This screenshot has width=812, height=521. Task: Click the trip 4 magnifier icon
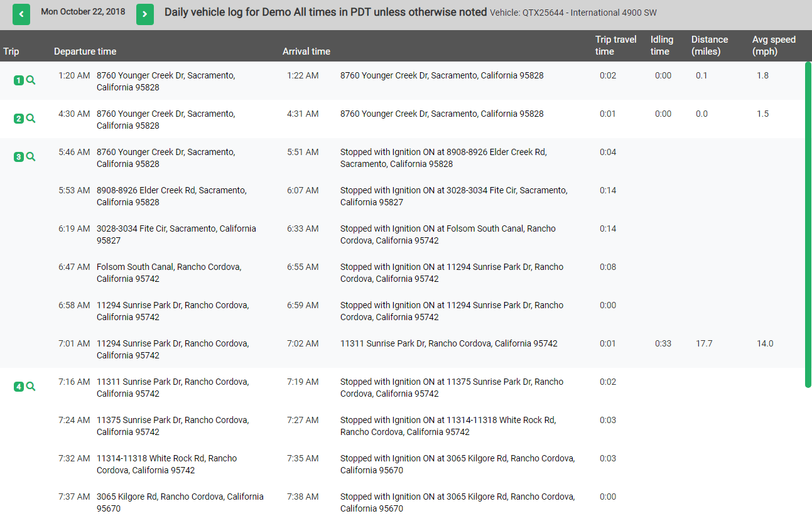point(31,387)
